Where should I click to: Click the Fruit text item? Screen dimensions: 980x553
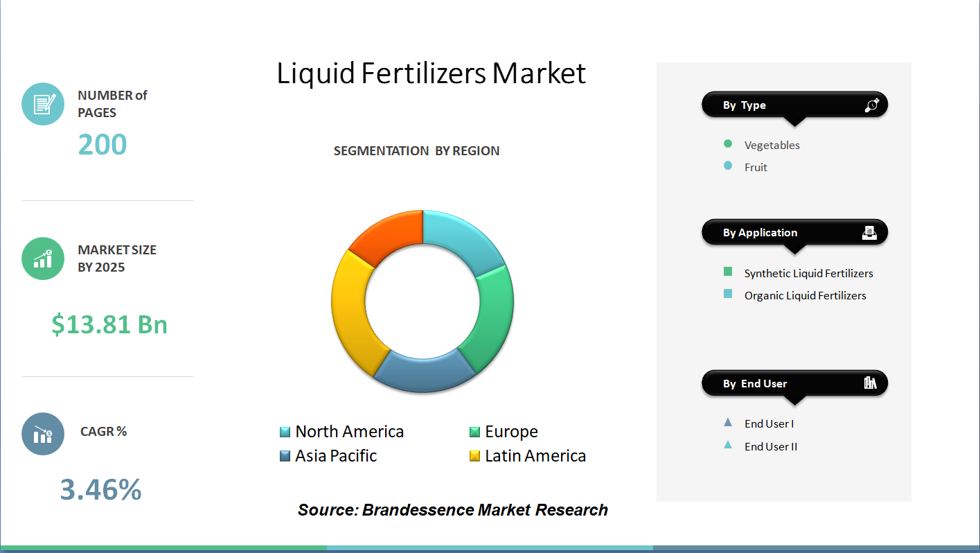[x=756, y=167]
